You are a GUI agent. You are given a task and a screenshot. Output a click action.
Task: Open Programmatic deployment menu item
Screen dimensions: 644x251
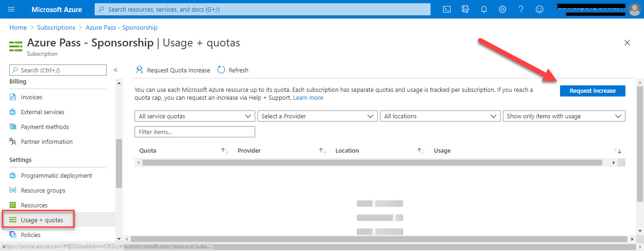click(x=58, y=175)
